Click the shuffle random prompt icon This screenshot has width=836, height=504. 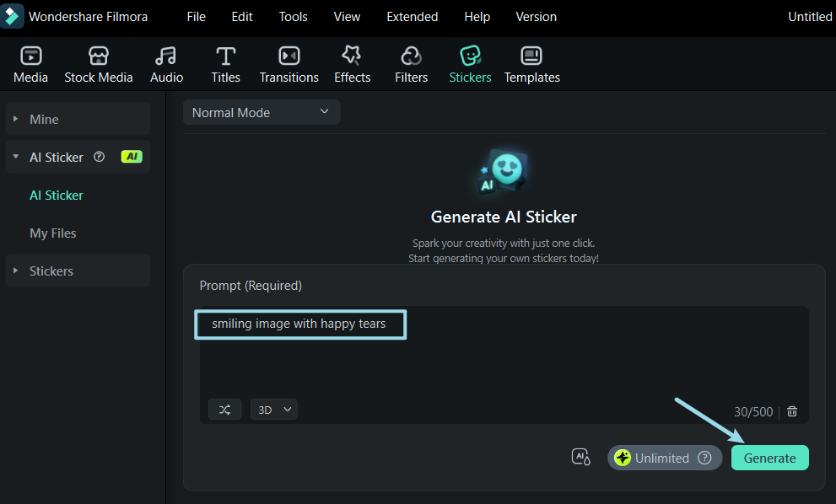(225, 409)
